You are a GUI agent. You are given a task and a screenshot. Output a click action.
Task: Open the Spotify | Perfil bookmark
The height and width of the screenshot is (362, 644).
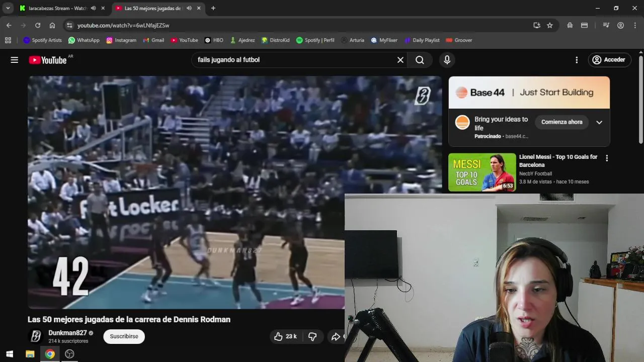click(315, 40)
